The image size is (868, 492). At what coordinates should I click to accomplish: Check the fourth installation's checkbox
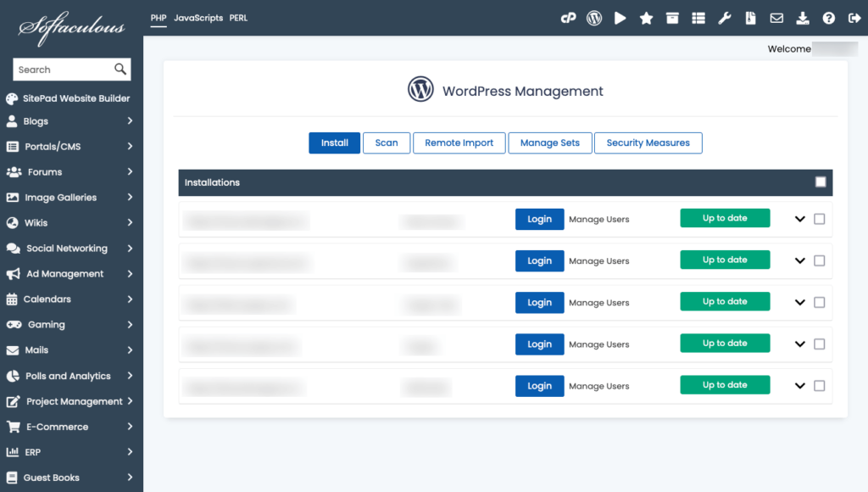click(820, 344)
